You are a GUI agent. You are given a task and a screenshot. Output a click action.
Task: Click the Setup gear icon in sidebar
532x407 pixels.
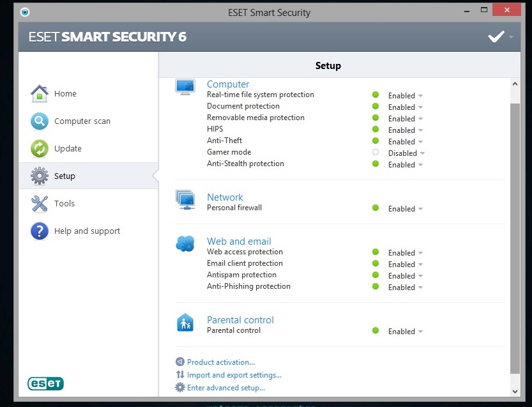tap(40, 176)
